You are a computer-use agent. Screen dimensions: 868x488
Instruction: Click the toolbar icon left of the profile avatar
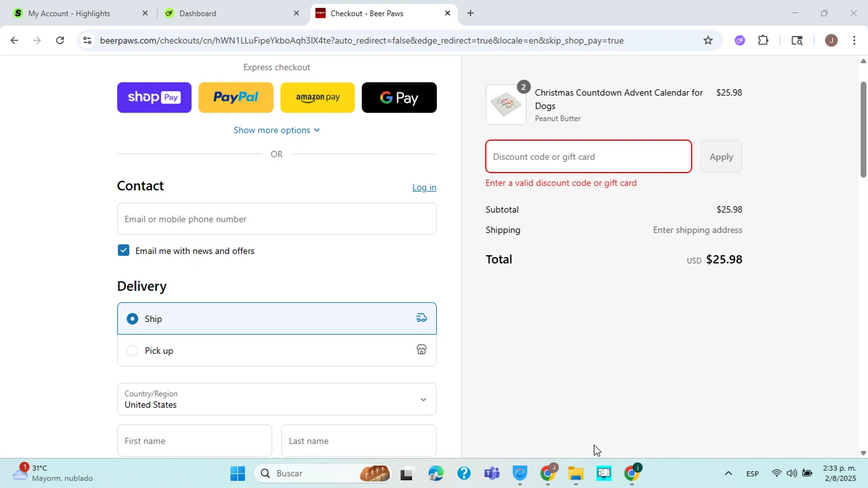(x=797, y=41)
